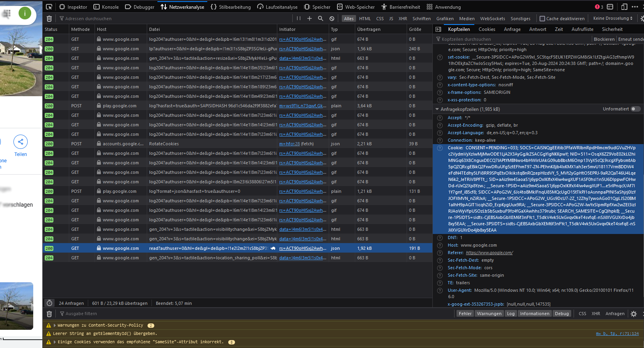Open console source link m=b,tp
This screenshot has width=644, height=348.
point(617,334)
